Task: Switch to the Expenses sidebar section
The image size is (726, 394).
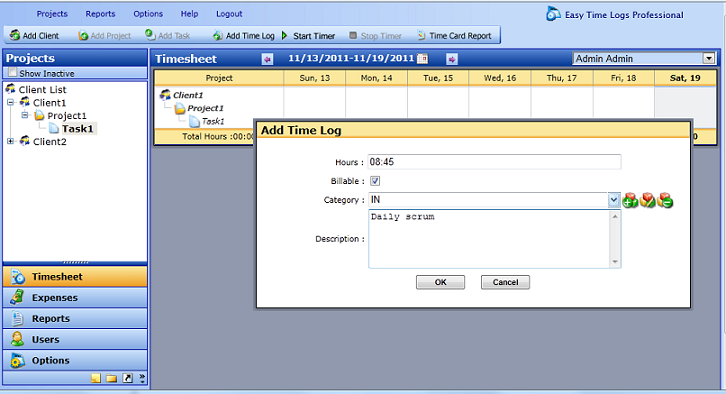Action: click(75, 298)
